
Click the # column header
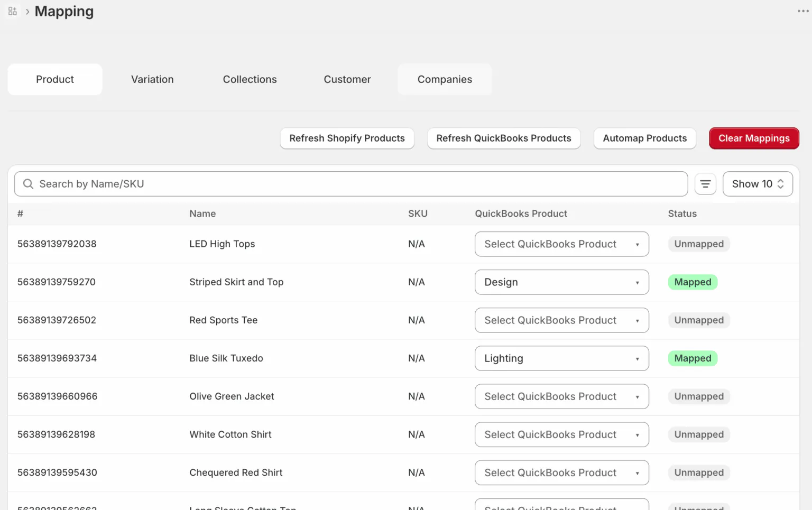click(x=20, y=214)
